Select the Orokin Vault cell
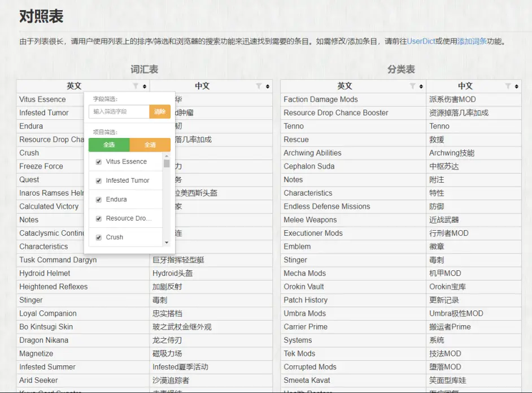The image size is (532, 393). (353, 287)
